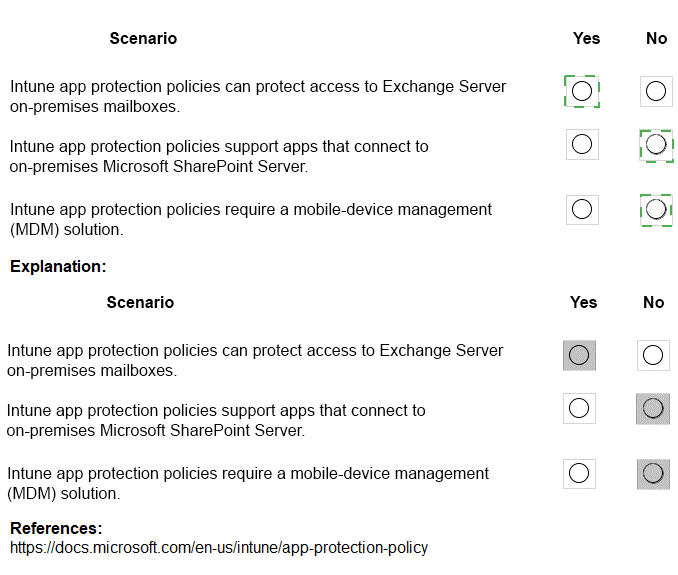Select No for Exchange Server under Explanation
678x575 pixels.
coord(653,355)
